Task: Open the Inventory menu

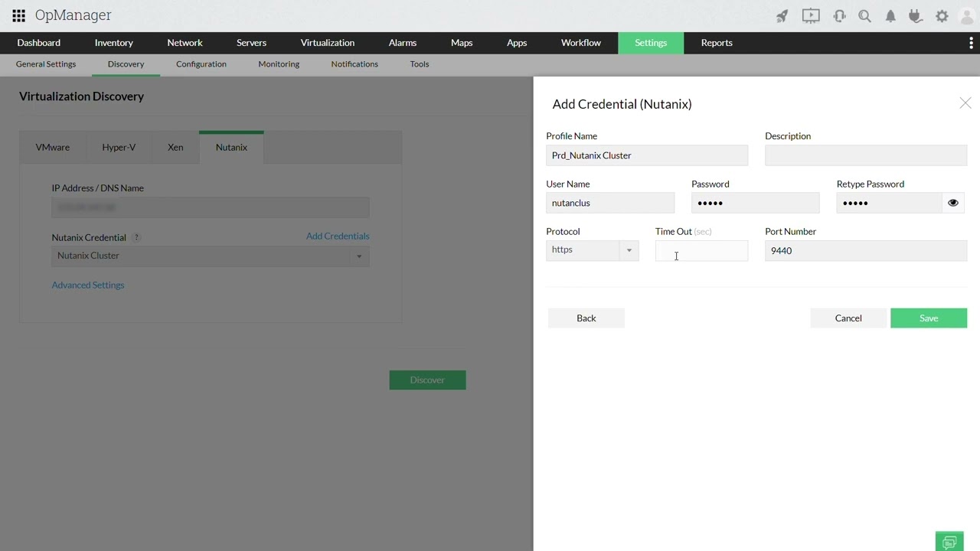Action: click(x=114, y=43)
